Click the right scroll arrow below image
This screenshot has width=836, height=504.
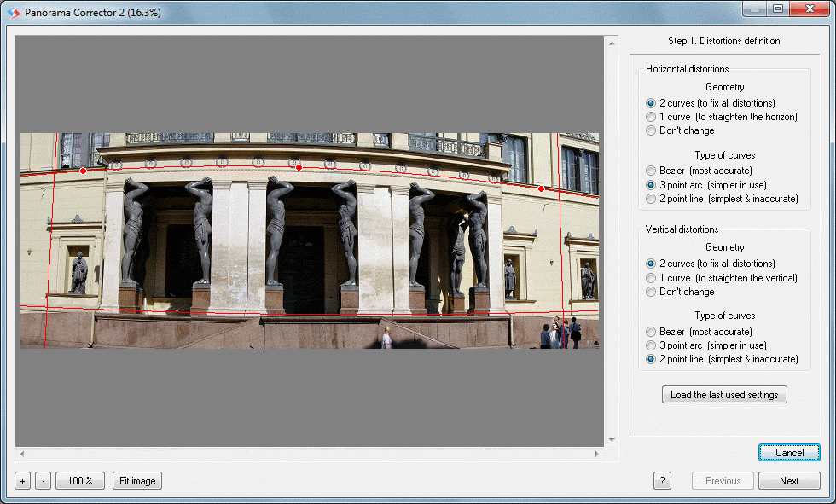[x=599, y=454]
